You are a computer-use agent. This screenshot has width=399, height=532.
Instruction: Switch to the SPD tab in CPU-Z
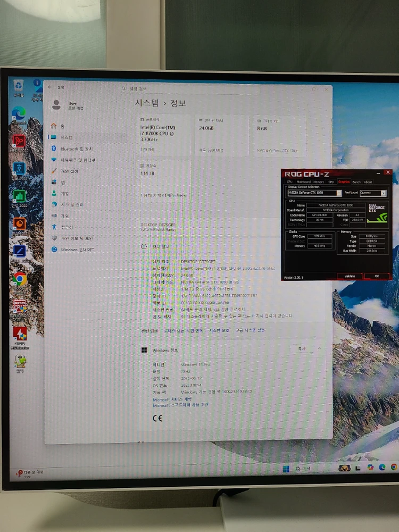331,182
